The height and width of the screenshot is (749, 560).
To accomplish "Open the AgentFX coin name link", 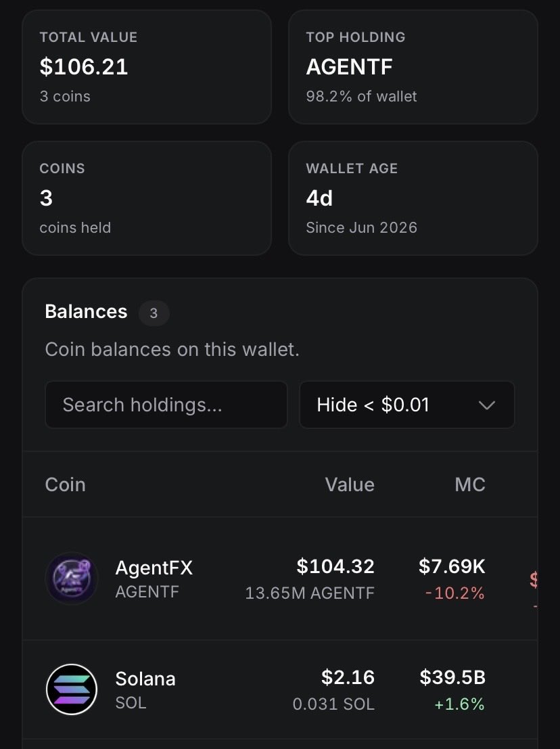I will click(154, 568).
